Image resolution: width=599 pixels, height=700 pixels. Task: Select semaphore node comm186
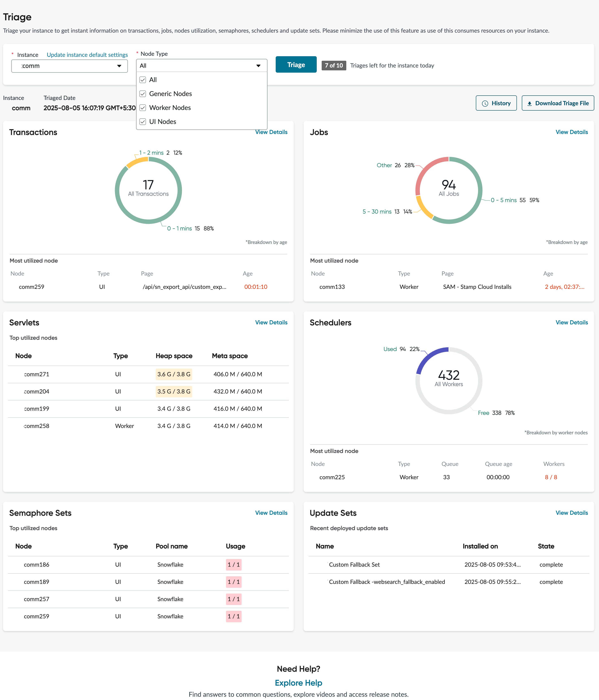click(x=37, y=565)
